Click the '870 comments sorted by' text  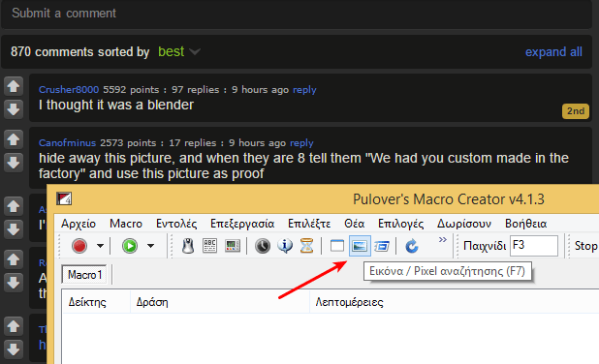click(80, 52)
